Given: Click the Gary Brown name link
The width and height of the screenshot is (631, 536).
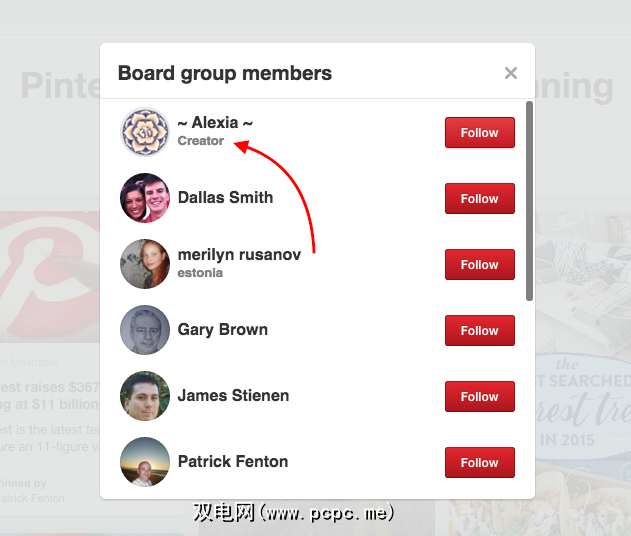Looking at the screenshot, I should coord(223,330).
